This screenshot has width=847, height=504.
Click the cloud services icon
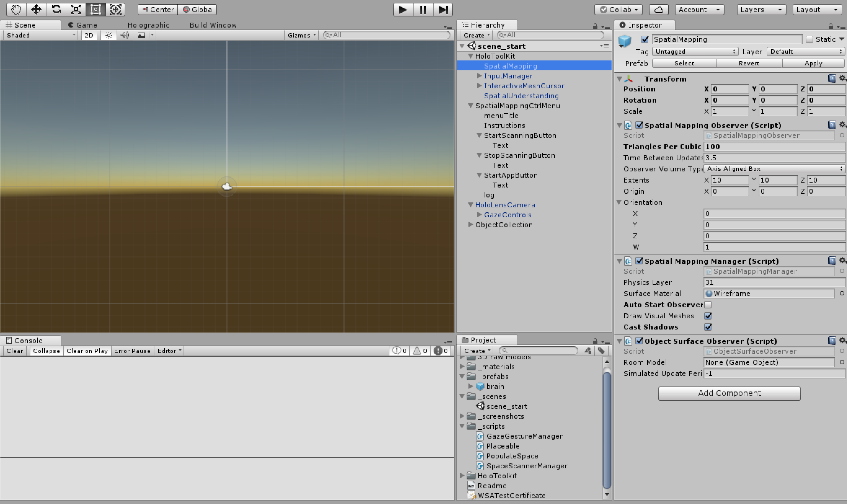tap(658, 10)
